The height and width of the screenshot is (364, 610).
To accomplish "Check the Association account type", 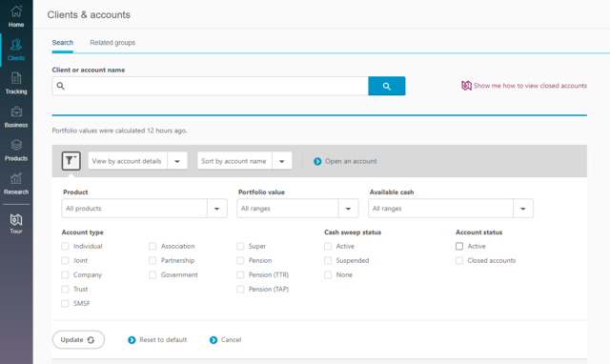I will pyautogui.click(x=152, y=246).
